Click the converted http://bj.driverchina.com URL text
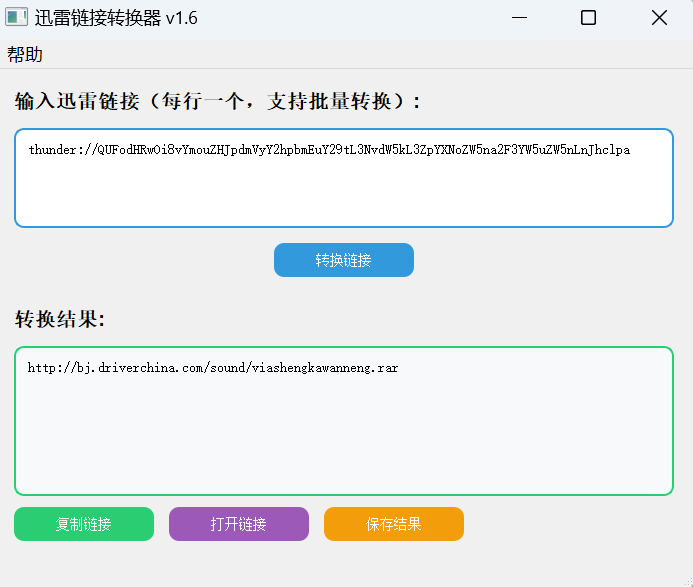Viewport: 693px width, 587px height. coord(213,368)
